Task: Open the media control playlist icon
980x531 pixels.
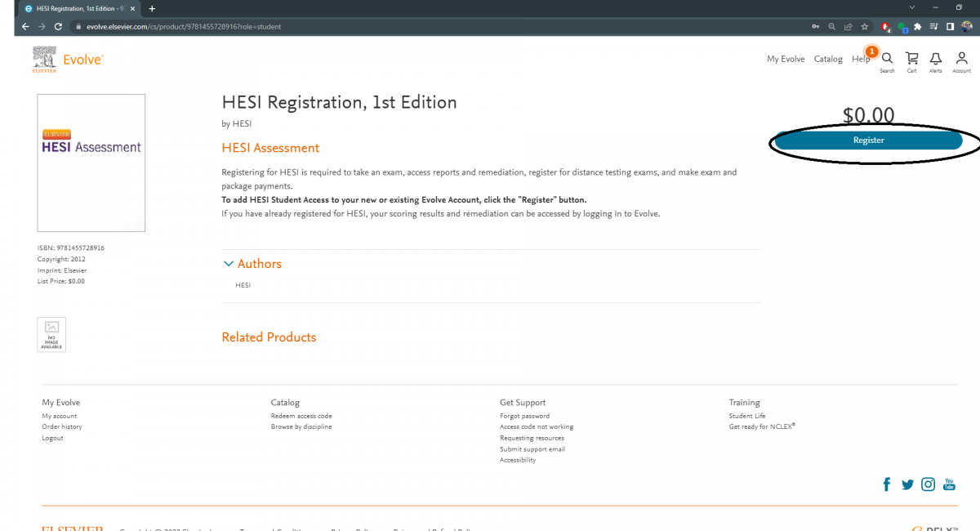Action: pos(934,26)
